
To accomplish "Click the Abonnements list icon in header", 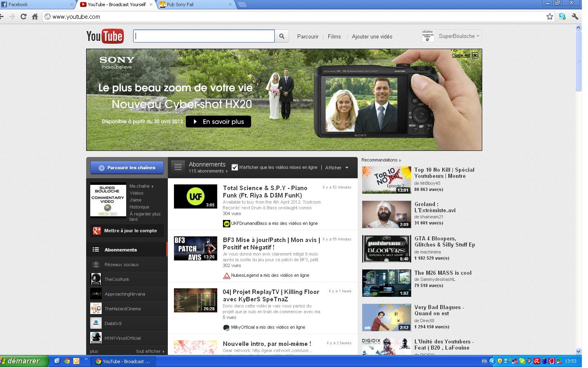I will coord(178,167).
